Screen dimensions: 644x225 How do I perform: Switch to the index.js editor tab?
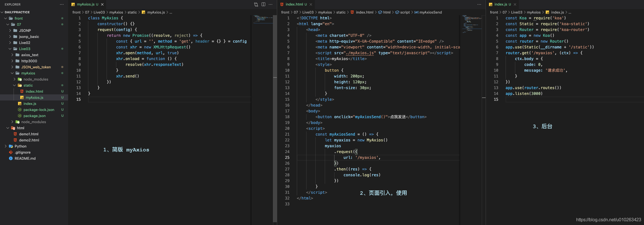[x=502, y=4]
